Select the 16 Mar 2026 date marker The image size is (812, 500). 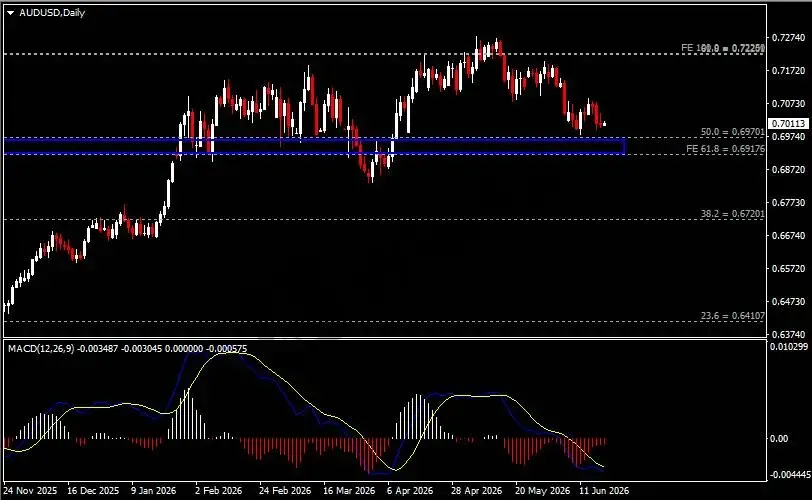[x=349, y=491]
